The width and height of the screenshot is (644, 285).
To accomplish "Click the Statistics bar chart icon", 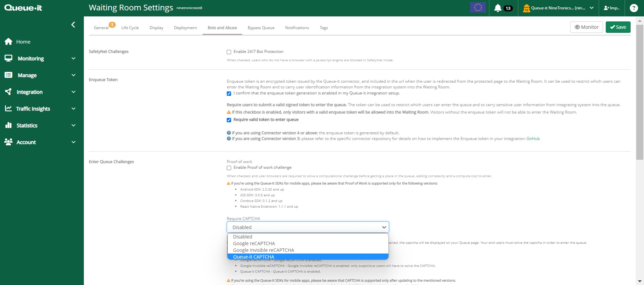I will [x=8, y=125].
